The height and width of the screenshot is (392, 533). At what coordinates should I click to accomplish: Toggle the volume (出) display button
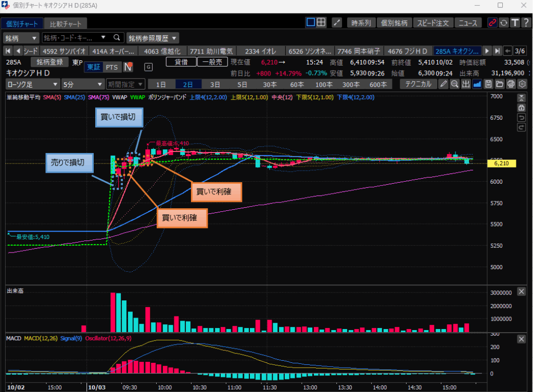point(466,84)
